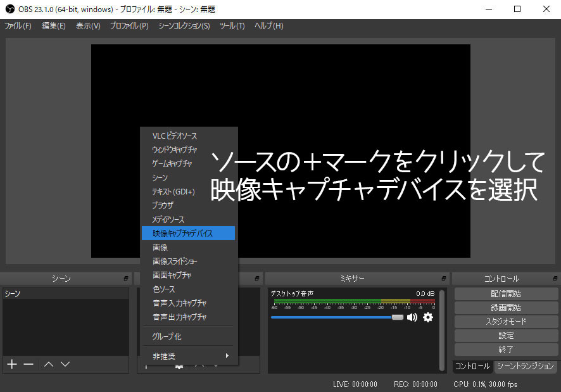The height and width of the screenshot is (392, 561).
Task: Click the シーン panel title bar
Action: pos(65,279)
